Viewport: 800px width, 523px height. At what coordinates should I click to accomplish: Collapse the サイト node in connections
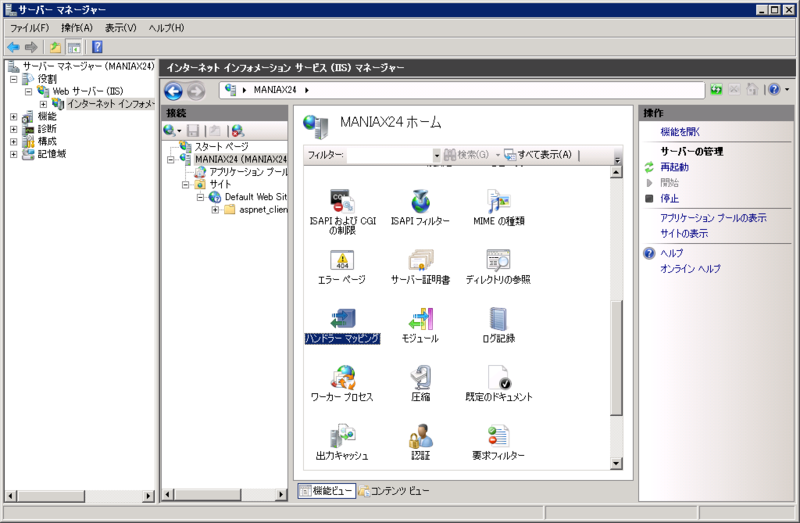(x=186, y=185)
